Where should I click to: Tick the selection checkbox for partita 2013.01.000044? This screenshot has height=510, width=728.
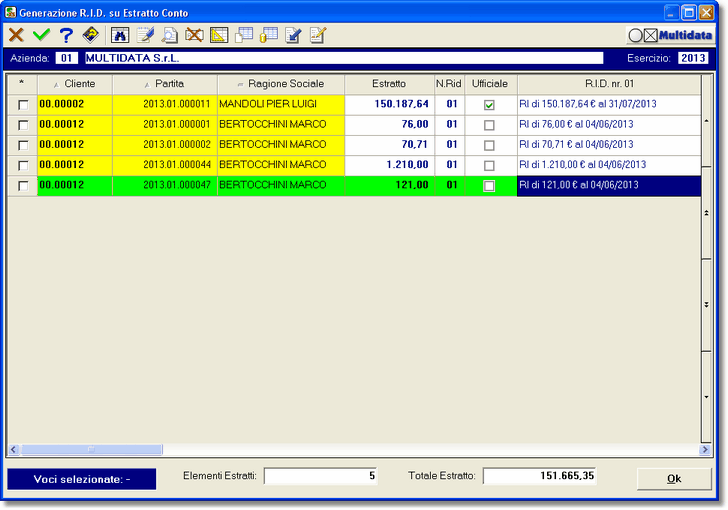(23, 165)
